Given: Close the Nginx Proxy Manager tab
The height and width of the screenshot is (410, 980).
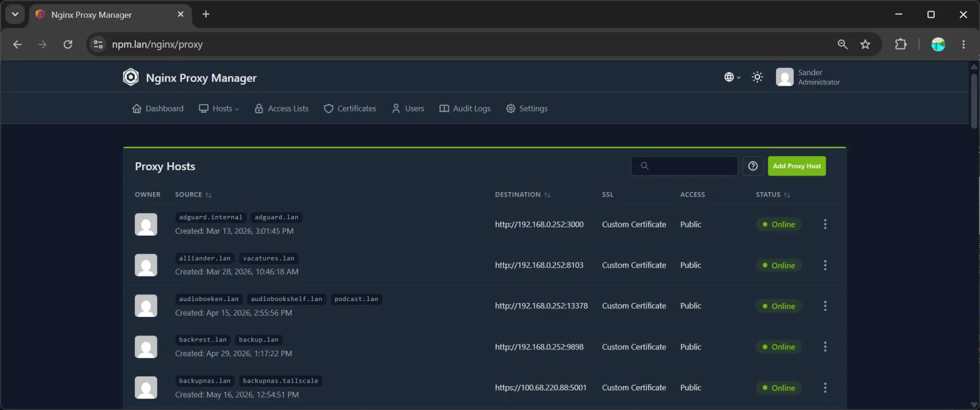Looking at the screenshot, I should [x=181, y=14].
